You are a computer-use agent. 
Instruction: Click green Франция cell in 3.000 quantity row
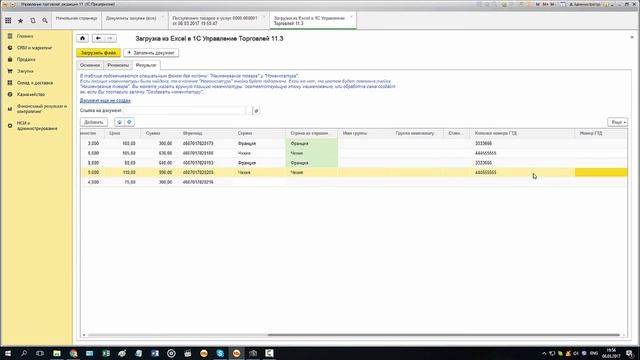[312, 144]
